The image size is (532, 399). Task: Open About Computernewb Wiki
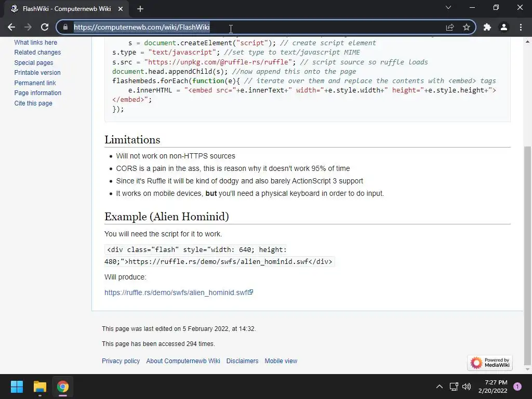pyautogui.click(x=183, y=361)
